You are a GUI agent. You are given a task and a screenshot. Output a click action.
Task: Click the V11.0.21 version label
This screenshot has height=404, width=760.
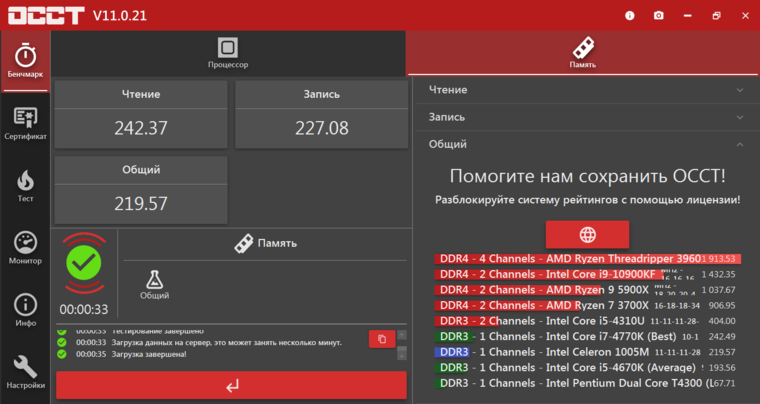(x=120, y=16)
